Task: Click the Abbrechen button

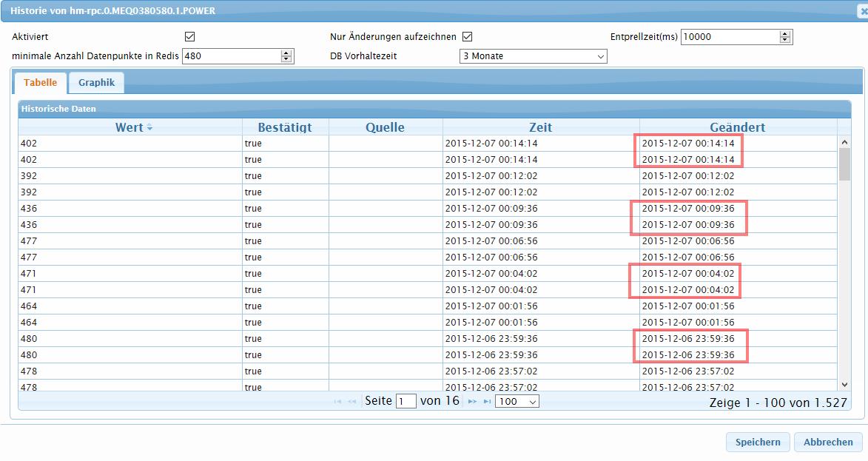Action: (x=828, y=443)
